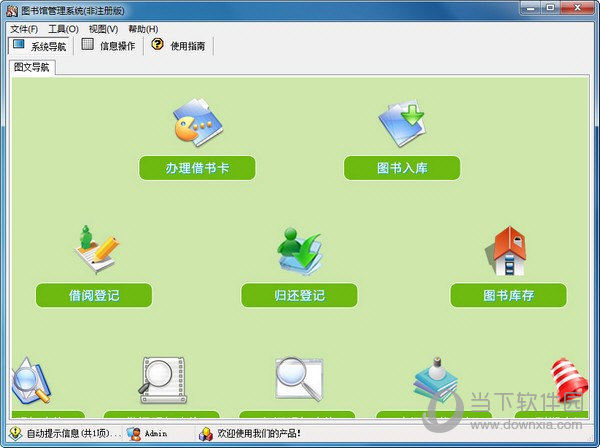Image resolution: width=600 pixels, height=448 pixels.
Task: Click the colored cubes icon in the status bar
Action: coord(206,434)
